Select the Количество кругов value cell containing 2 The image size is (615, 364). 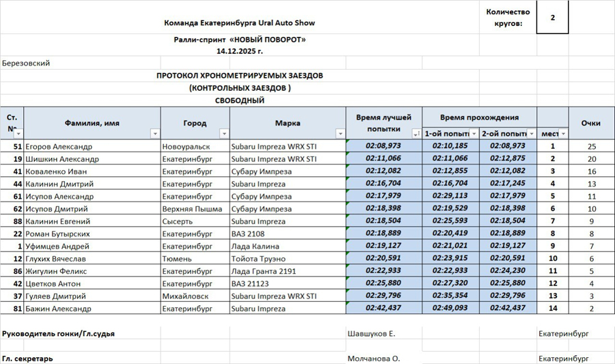point(552,18)
